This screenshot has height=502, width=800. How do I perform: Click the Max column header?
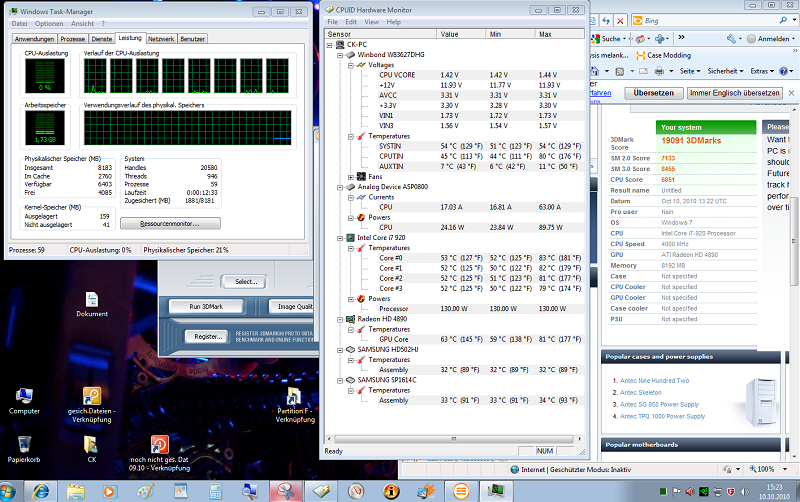click(560, 34)
